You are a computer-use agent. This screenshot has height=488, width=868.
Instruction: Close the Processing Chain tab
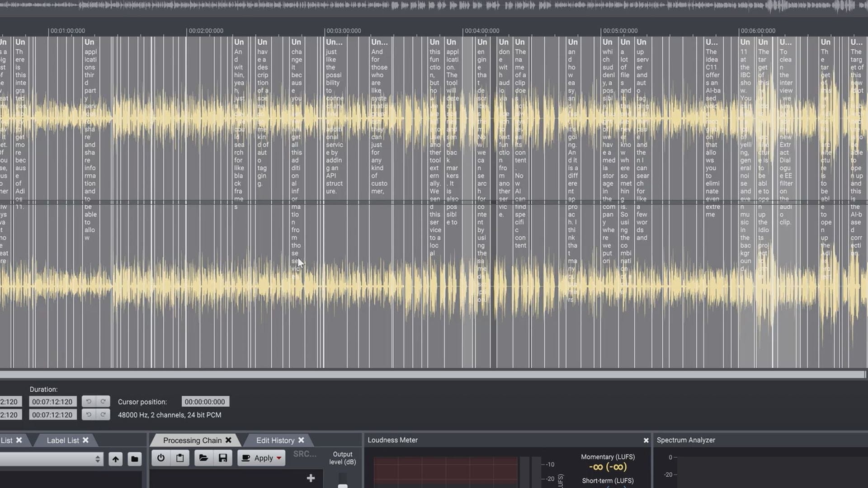coord(228,440)
